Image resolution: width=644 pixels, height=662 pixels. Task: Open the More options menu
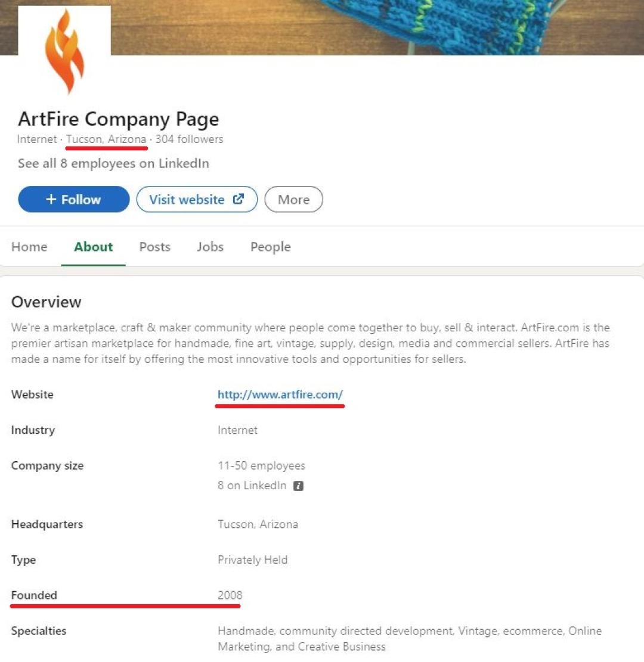tap(293, 200)
